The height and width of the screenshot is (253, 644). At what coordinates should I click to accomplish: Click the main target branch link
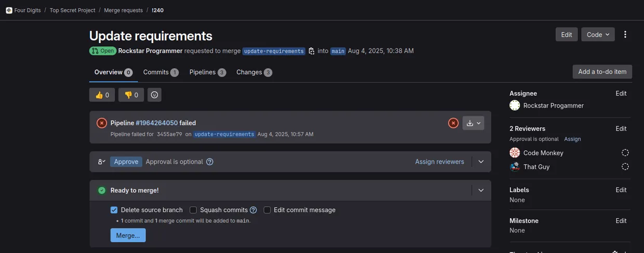338,51
